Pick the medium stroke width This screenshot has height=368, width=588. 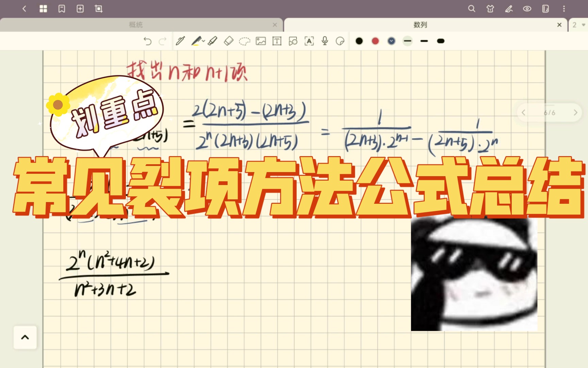click(x=424, y=41)
